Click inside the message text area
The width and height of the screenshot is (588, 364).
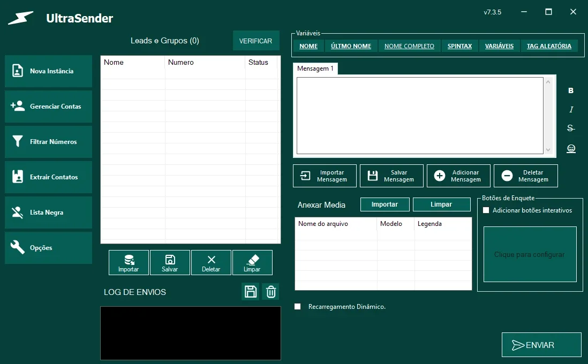420,116
